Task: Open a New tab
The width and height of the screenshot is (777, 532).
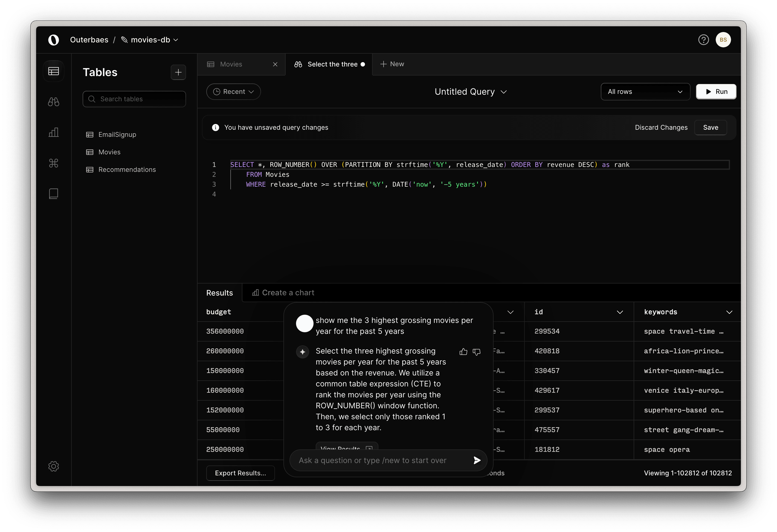Action: click(x=392, y=64)
